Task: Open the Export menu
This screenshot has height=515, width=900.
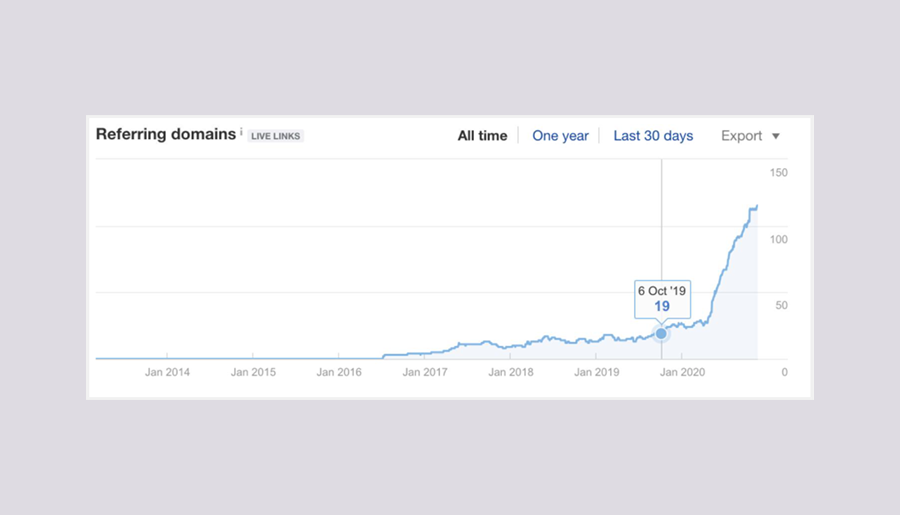Action: point(742,136)
